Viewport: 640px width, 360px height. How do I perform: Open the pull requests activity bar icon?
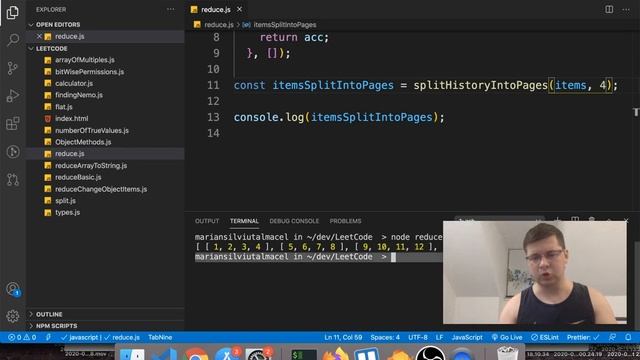click(13, 180)
